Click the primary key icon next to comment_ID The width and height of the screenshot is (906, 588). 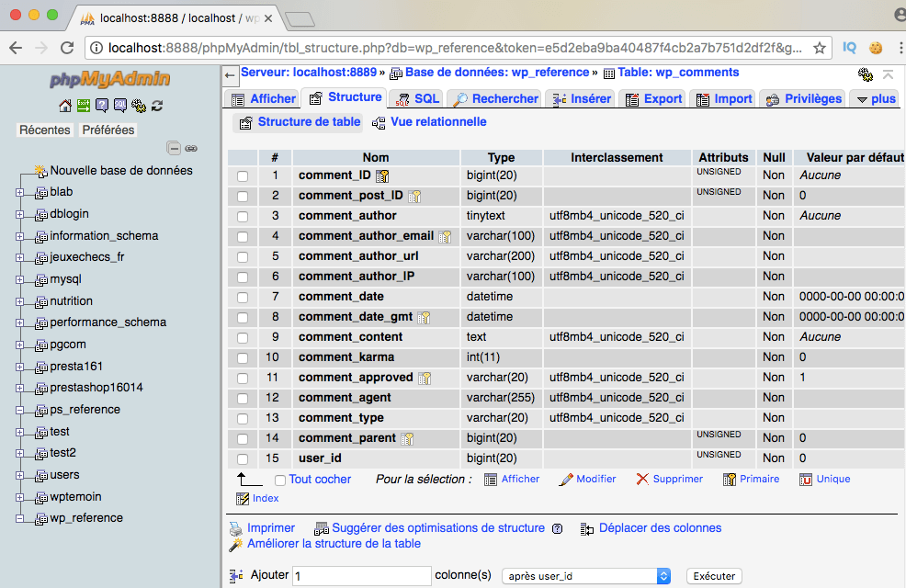(382, 175)
